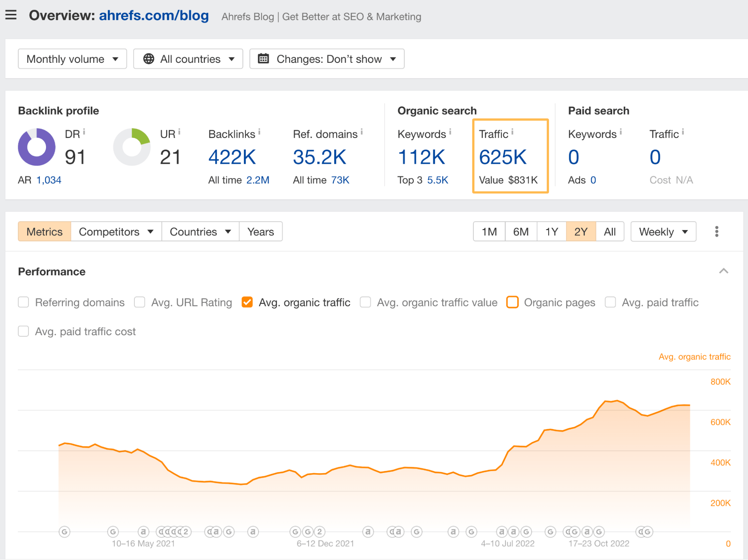Click the info icon next to UR
This screenshot has height=560, width=748.
tap(179, 131)
